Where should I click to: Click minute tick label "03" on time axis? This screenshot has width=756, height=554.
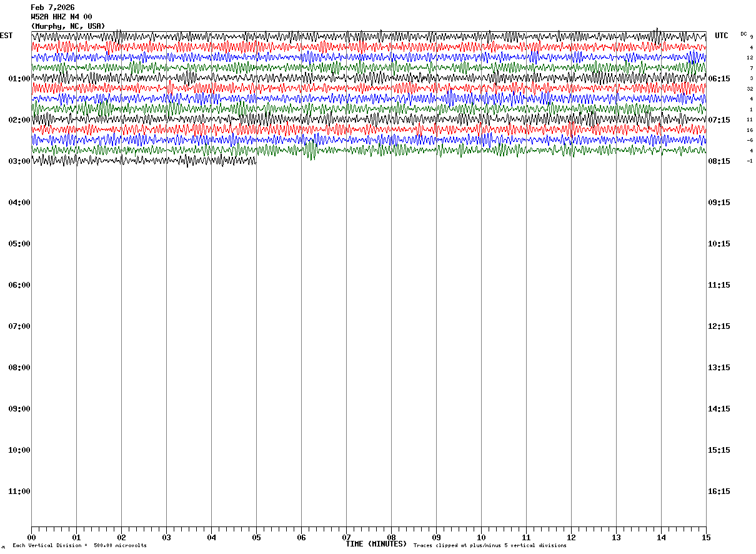tap(166, 538)
